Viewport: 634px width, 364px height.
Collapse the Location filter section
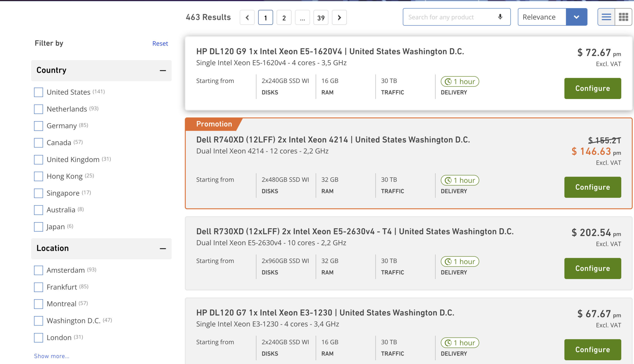coord(163,249)
